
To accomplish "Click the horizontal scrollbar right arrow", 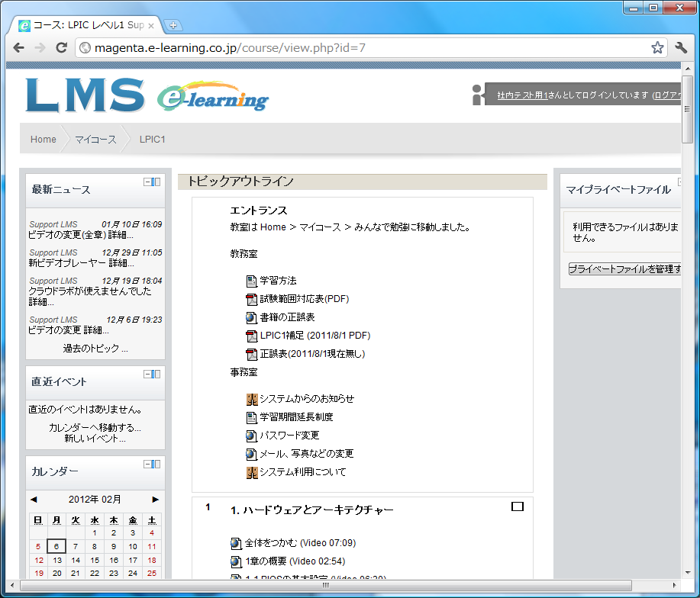I will 674,585.
